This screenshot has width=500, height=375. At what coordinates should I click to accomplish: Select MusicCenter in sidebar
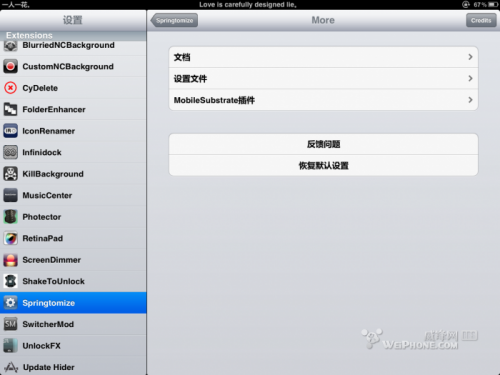click(73, 195)
